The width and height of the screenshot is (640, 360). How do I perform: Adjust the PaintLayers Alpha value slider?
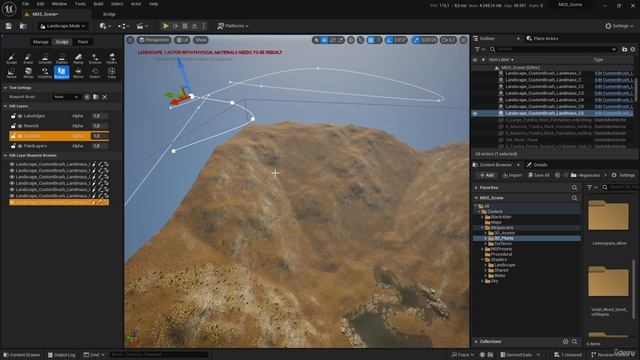coord(100,146)
